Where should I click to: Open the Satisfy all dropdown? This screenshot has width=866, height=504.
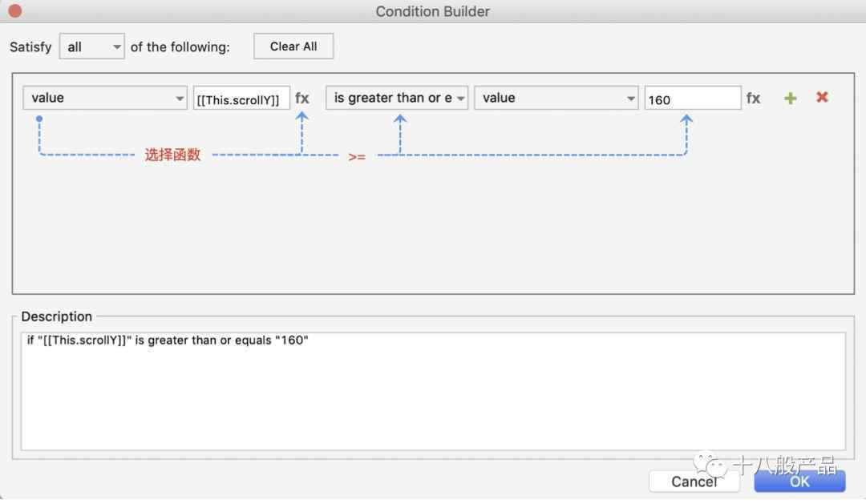click(x=91, y=47)
